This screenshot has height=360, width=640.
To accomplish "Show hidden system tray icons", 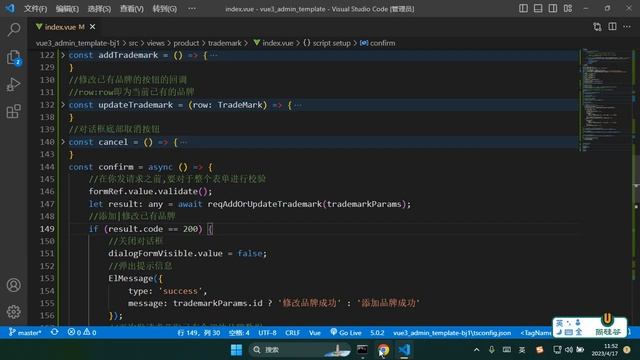I will pos(476,350).
